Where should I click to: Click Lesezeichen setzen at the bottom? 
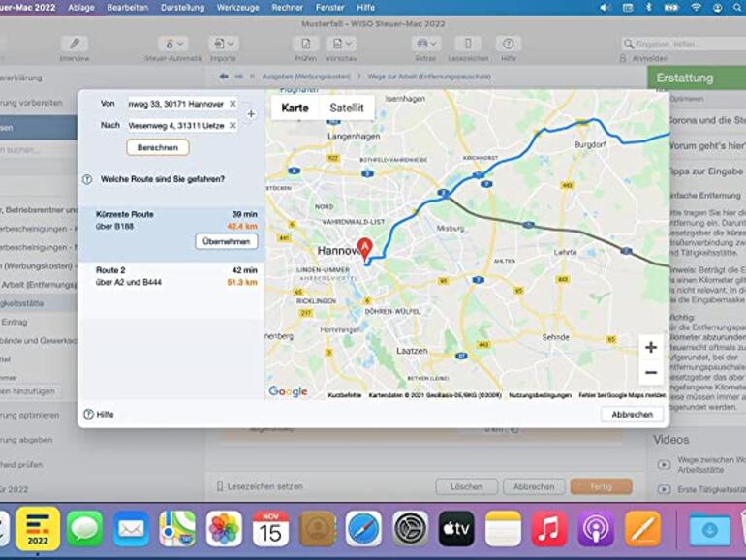pos(260,486)
